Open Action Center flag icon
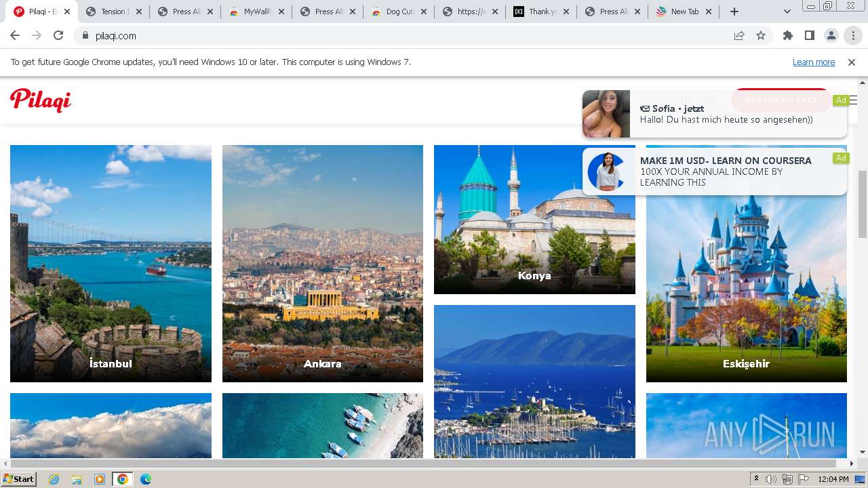 point(804,479)
